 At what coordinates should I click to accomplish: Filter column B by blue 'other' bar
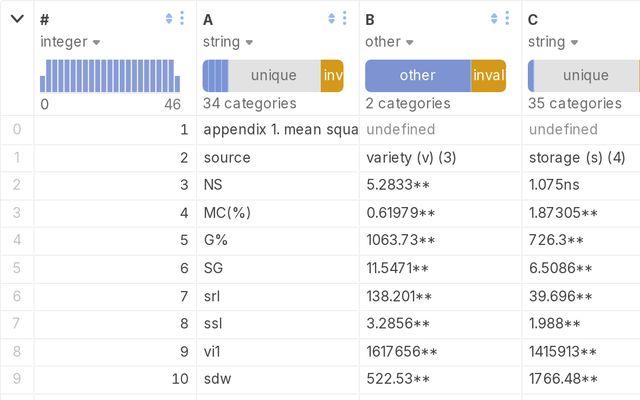point(417,76)
